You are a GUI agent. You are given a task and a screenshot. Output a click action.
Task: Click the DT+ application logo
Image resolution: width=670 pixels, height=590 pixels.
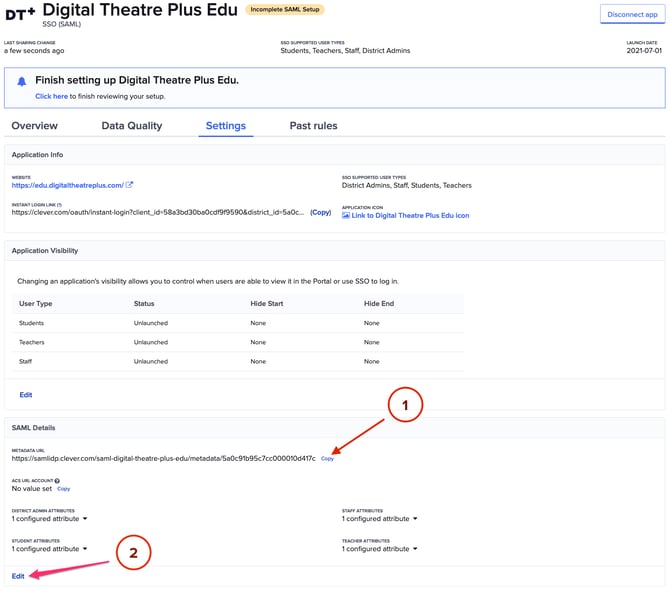tap(20, 14)
